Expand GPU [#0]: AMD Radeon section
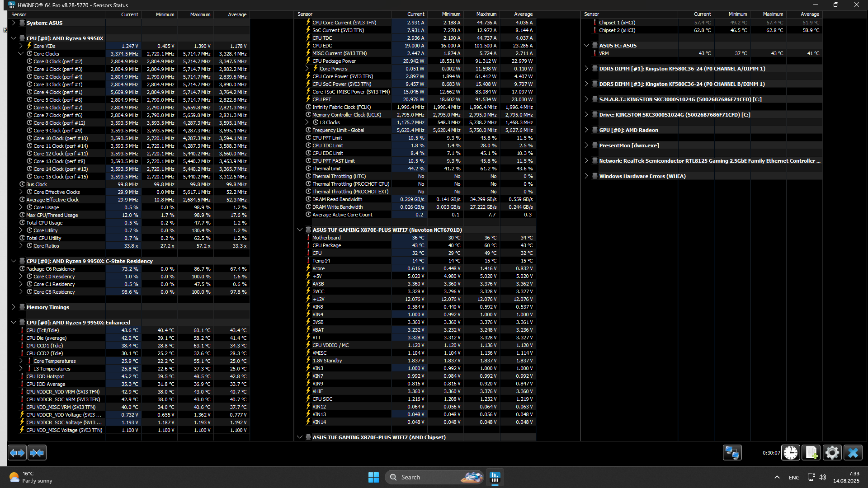Image resolution: width=868 pixels, height=488 pixels. [x=586, y=130]
